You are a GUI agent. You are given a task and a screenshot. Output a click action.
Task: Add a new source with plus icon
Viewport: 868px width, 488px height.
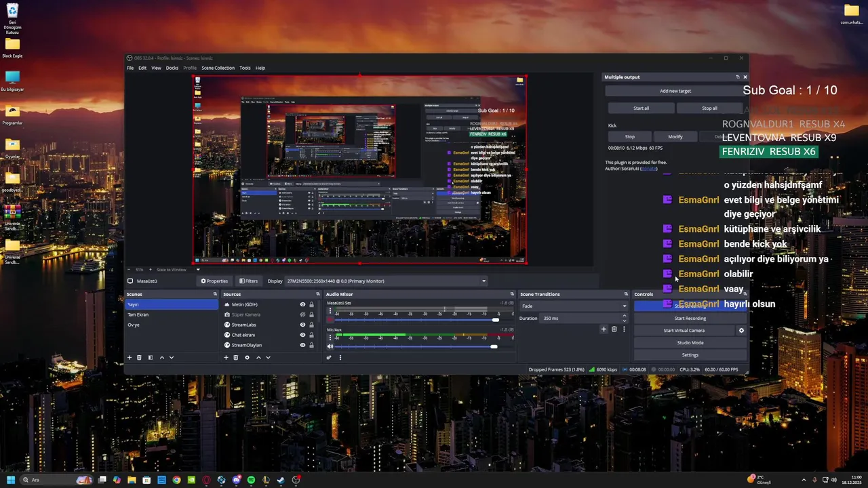pos(226,357)
